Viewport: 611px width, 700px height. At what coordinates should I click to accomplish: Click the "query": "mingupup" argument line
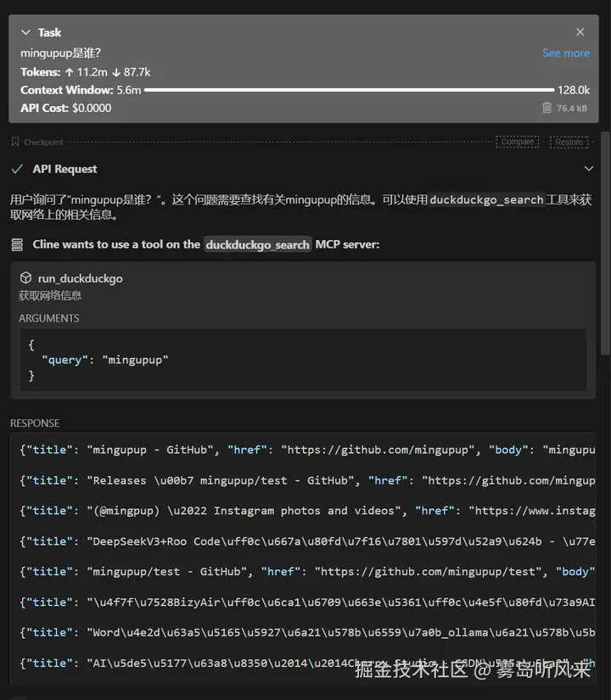pos(105,360)
